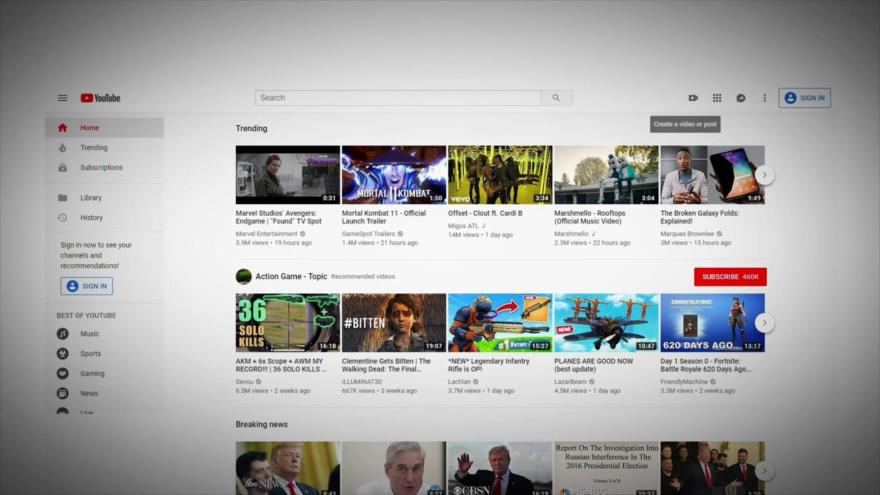Image resolution: width=880 pixels, height=495 pixels.
Task: Open LazarBeam channel link
Action: (570, 382)
